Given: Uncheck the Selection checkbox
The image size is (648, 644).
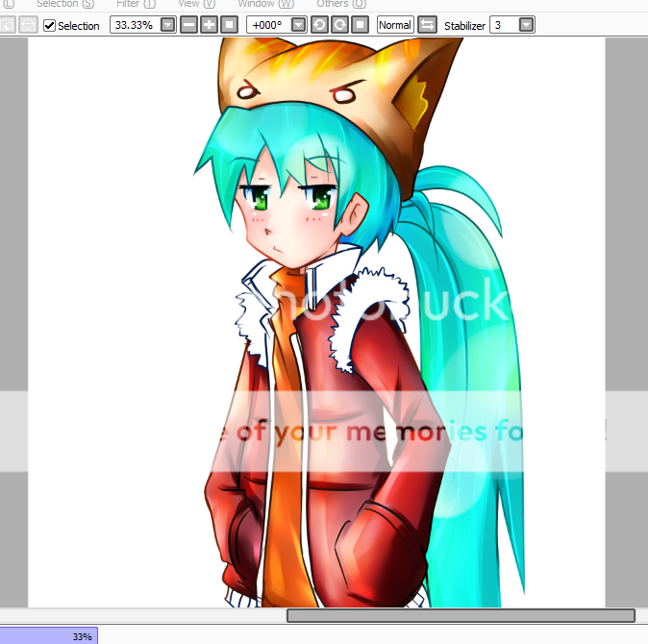Looking at the screenshot, I should click(x=50, y=25).
